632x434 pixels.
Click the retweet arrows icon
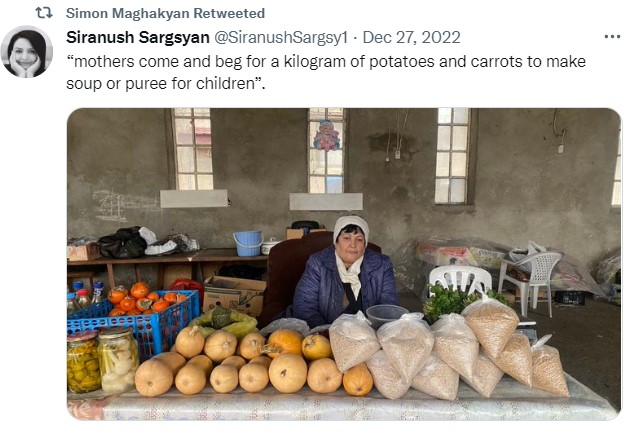point(44,13)
